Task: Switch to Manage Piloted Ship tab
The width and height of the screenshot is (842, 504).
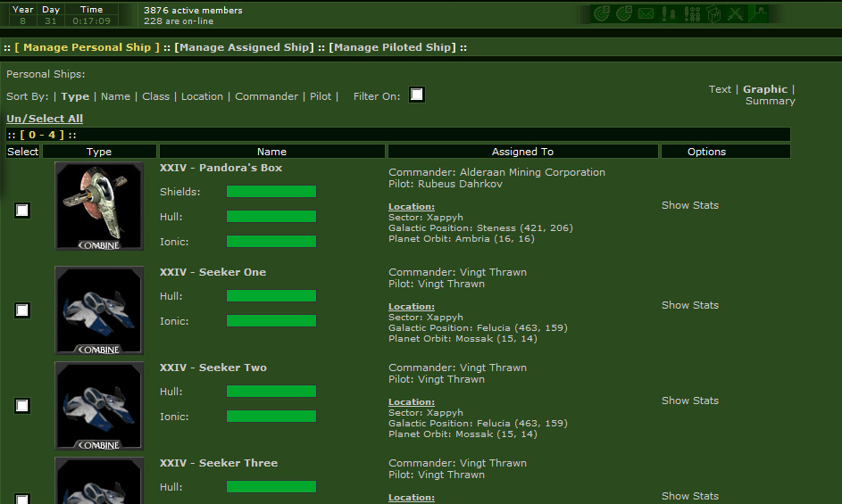Action: [x=392, y=47]
